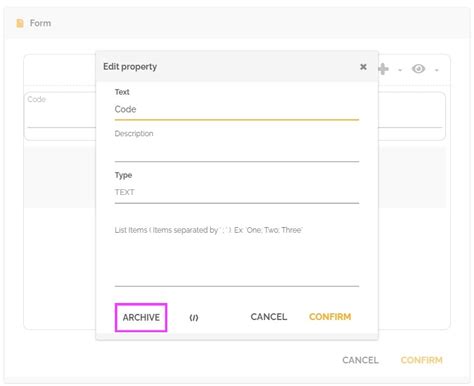Viewport: 474px width, 386px height.
Task: Click the parentheses slash icon button
Action: (x=194, y=318)
